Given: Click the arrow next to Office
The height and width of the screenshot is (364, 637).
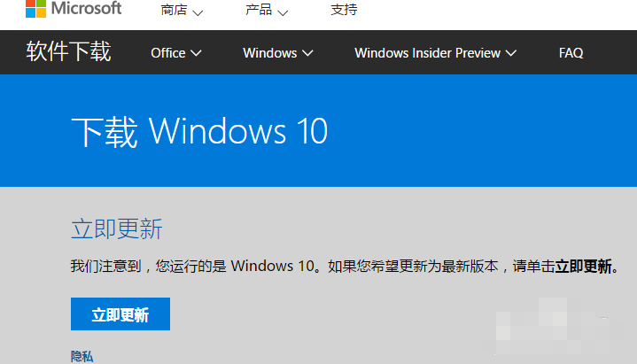Looking at the screenshot, I should click(196, 53).
